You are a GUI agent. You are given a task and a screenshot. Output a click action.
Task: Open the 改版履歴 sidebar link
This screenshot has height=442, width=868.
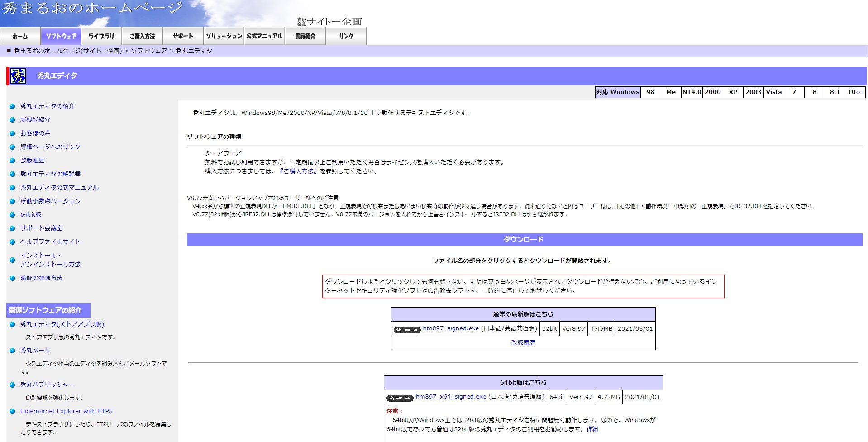(32, 160)
